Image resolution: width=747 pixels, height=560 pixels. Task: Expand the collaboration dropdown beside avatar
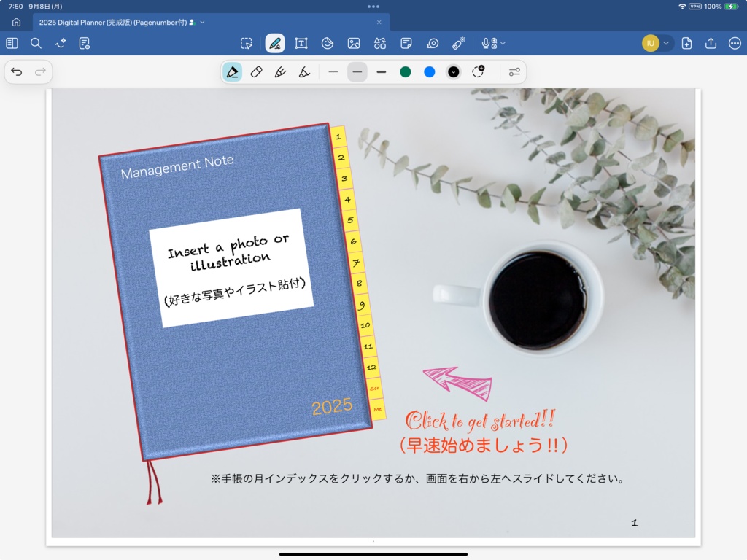pos(666,43)
